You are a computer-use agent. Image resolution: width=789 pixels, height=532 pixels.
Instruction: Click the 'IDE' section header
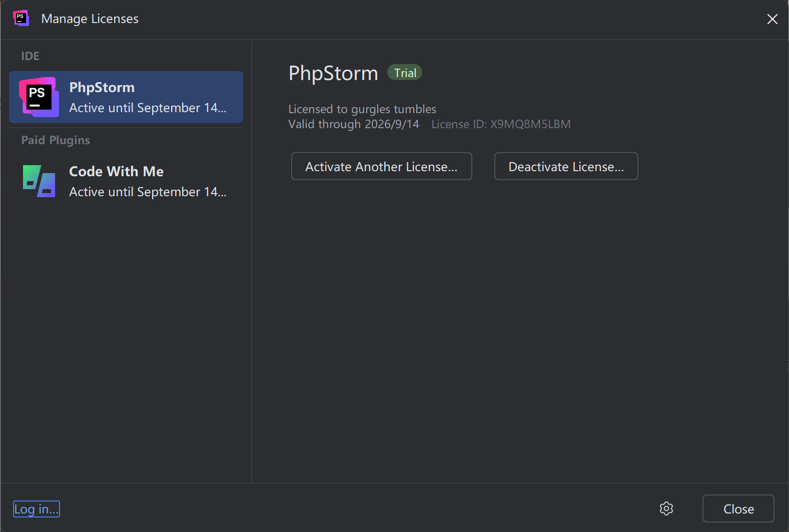(30, 56)
